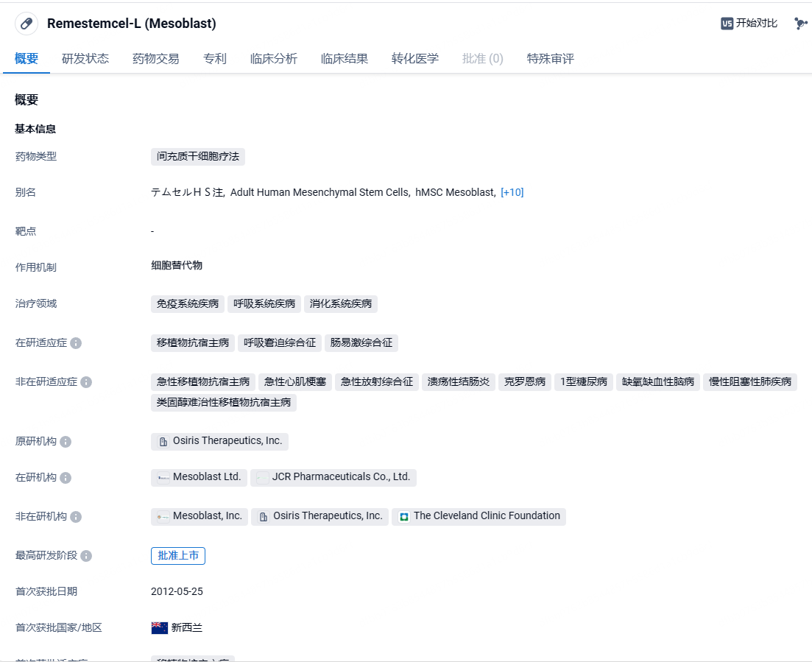This screenshot has height=662, width=812.
Task: Click the 克罗恩病 tag
Action: point(525,381)
